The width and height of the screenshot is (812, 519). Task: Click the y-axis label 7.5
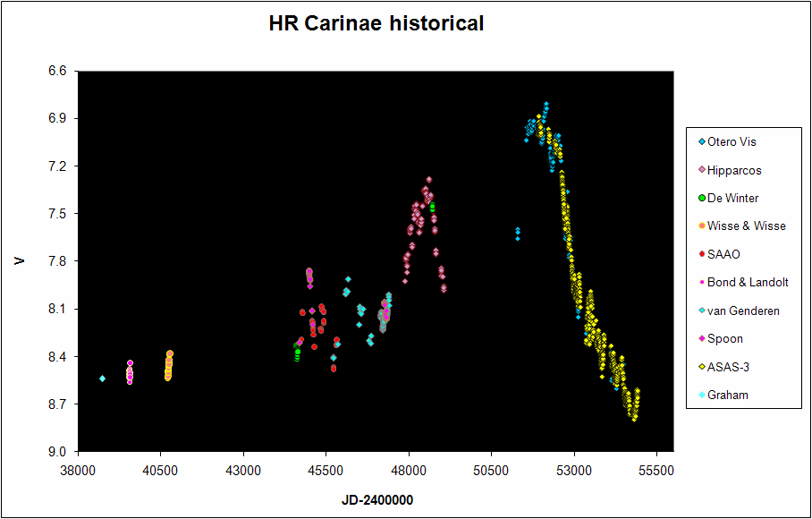57,214
